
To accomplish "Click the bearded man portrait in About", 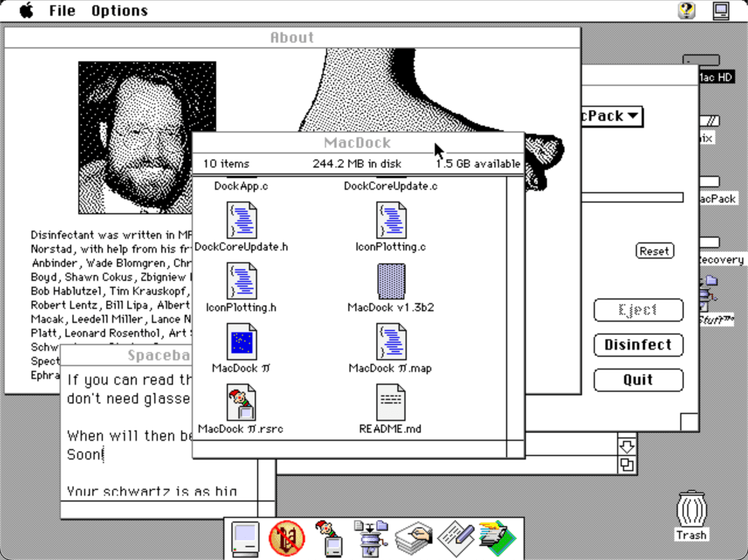I will click(147, 138).
